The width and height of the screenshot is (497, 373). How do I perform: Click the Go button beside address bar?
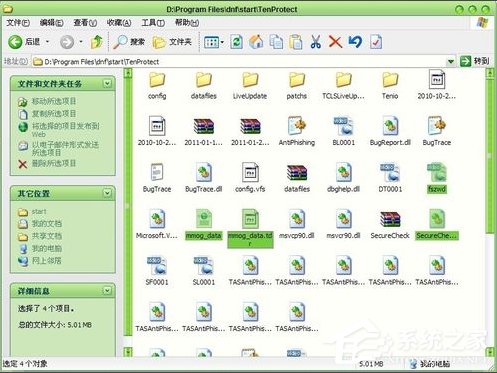click(x=474, y=61)
